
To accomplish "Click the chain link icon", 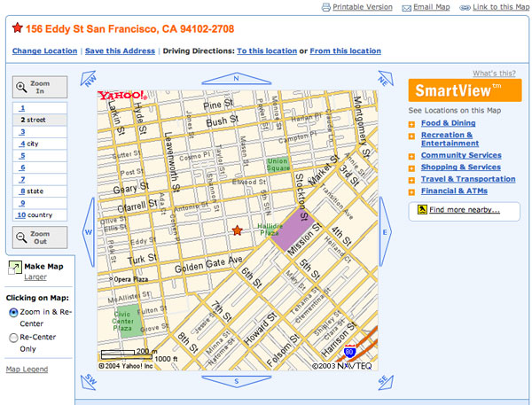I will [x=465, y=8].
